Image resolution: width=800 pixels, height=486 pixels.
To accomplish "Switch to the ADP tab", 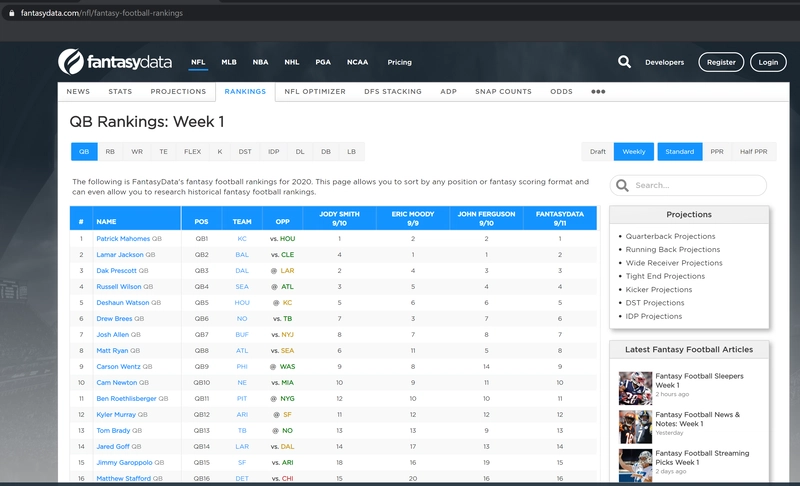I will [448, 92].
